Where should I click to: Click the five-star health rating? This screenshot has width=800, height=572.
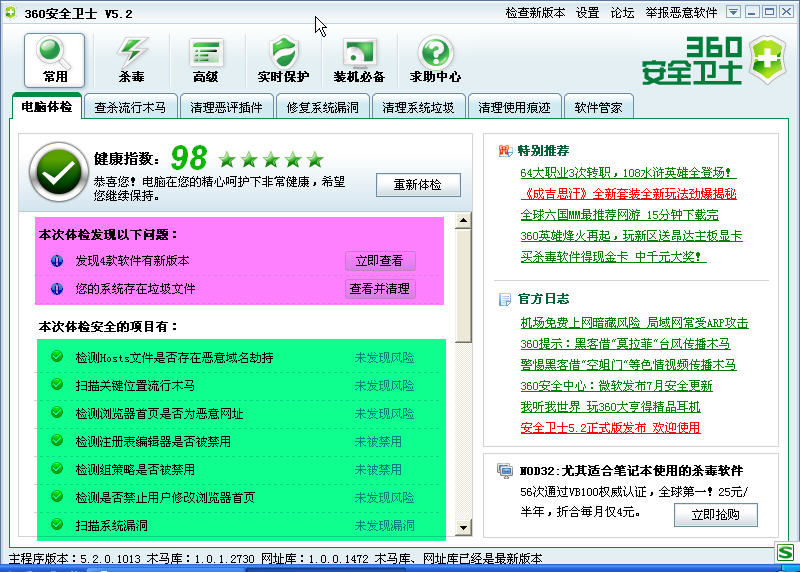[x=271, y=159]
